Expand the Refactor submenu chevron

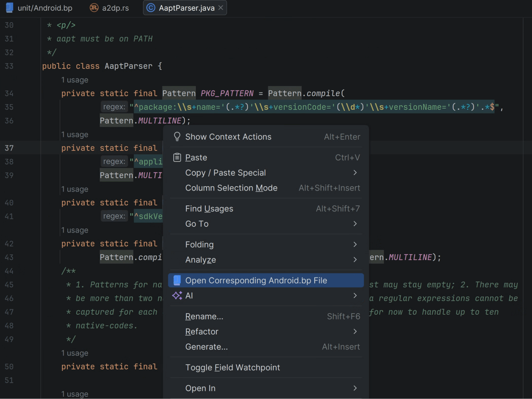click(355, 331)
